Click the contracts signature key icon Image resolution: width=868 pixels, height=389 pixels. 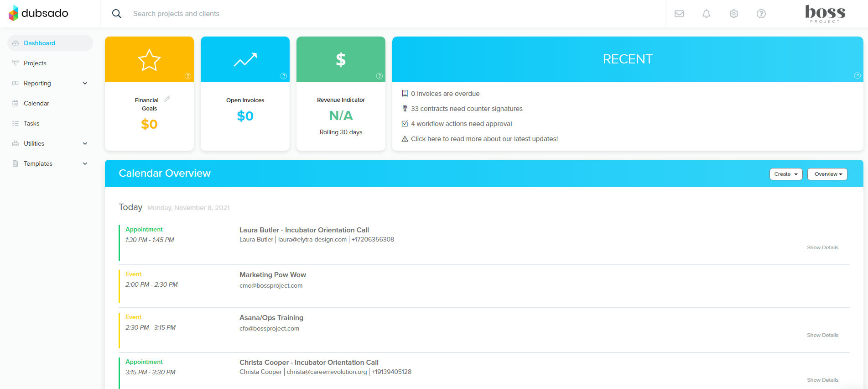(x=405, y=108)
